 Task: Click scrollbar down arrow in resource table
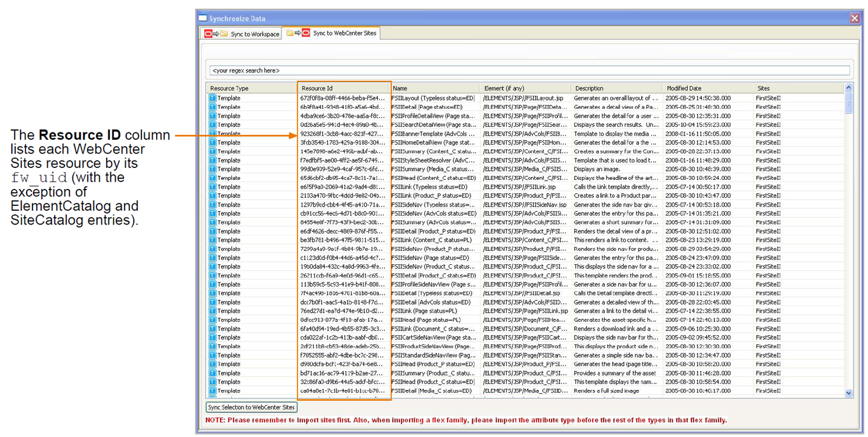(849, 393)
